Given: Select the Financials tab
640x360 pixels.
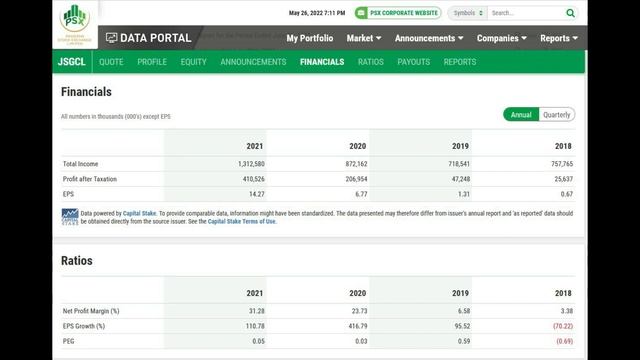Looking at the screenshot, I should 322,62.
